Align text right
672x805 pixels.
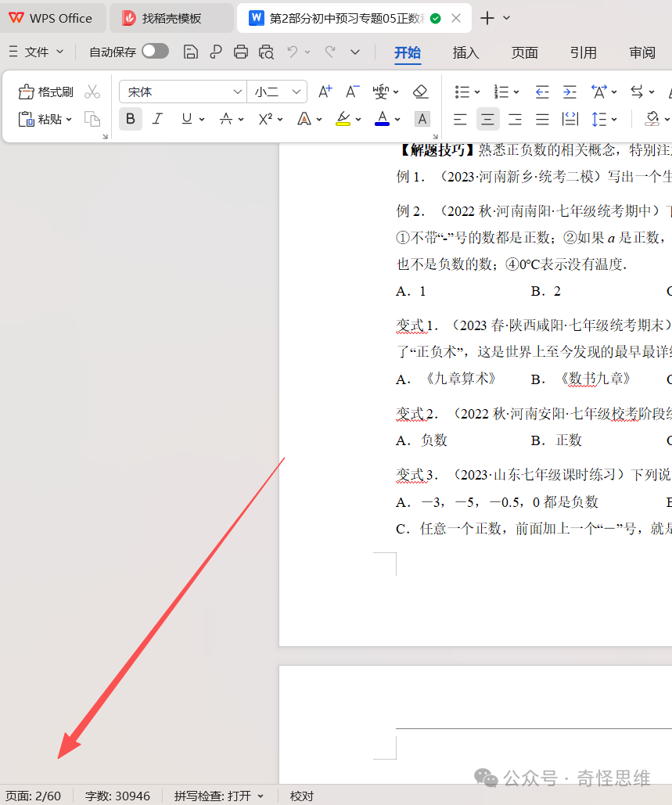click(515, 119)
